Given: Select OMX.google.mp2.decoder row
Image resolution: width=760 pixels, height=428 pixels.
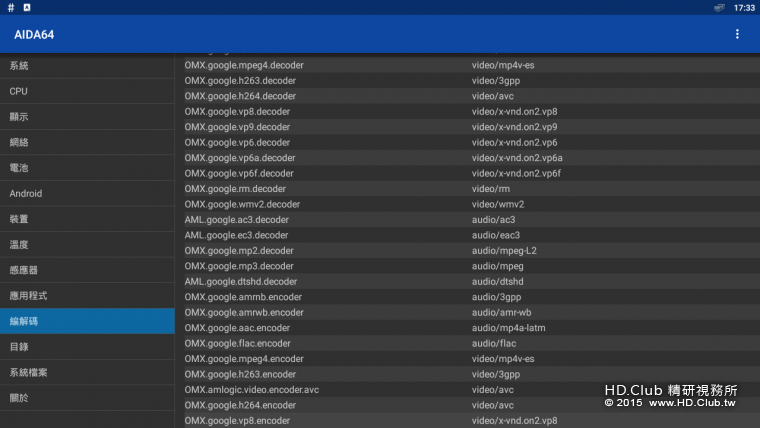Looking at the screenshot, I should (472, 251).
